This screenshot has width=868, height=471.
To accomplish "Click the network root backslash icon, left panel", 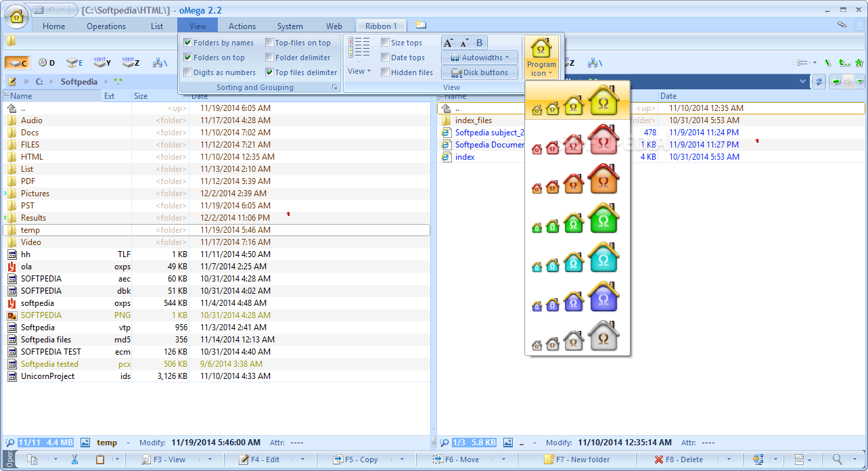I will click(160, 63).
